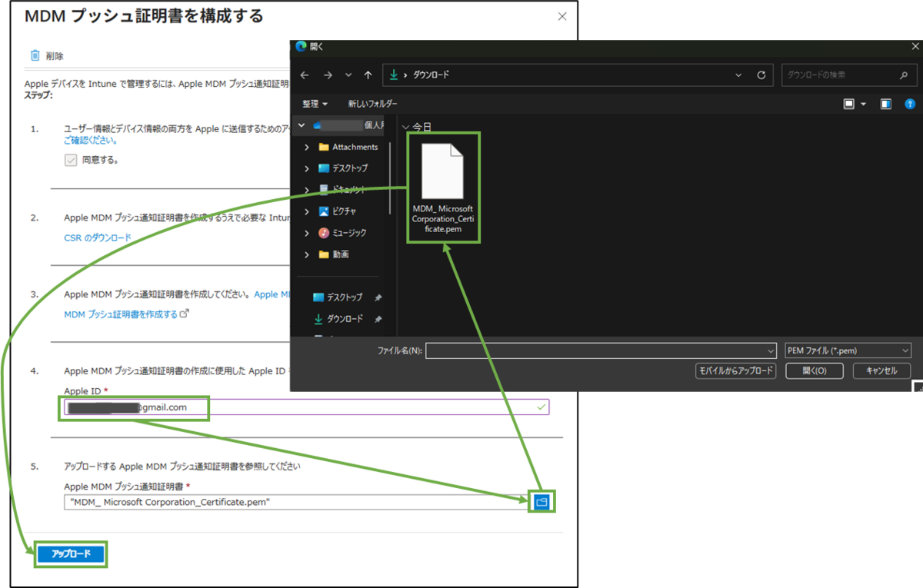Screen dimensions: 923x588
Task: Refresh the file dialog folder view
Action: 761,75
